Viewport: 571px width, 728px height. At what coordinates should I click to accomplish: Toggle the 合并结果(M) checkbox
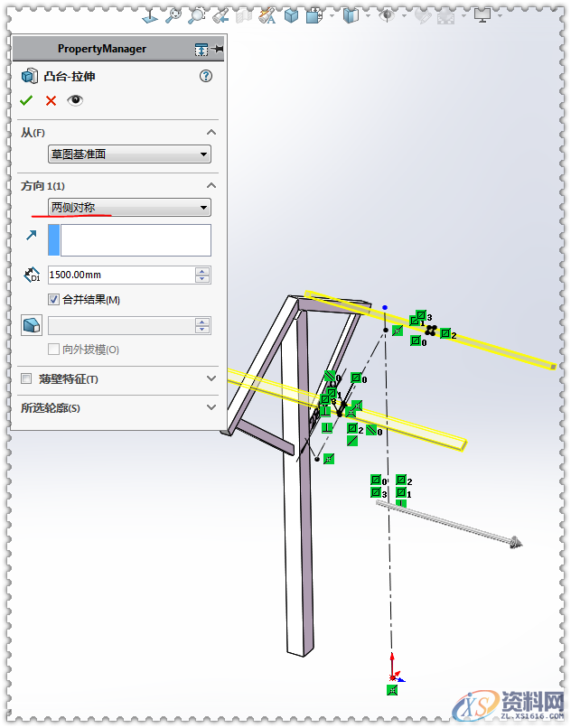click(54, 300)
